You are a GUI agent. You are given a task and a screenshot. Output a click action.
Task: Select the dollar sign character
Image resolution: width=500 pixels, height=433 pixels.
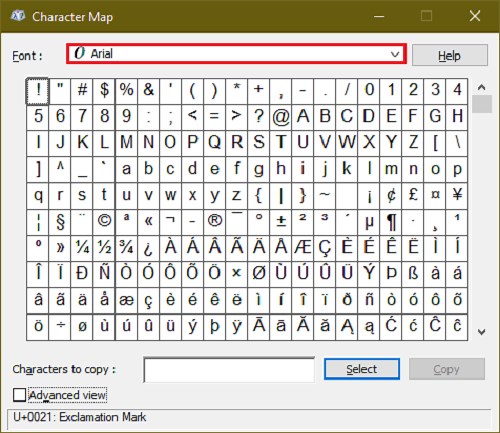point(104,91)
